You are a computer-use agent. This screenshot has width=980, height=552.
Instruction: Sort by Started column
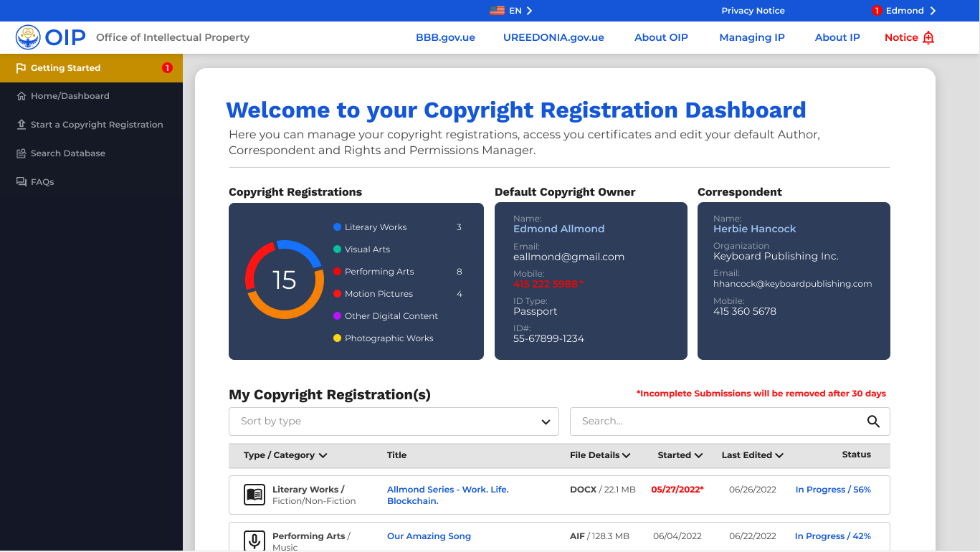[680, 455]
